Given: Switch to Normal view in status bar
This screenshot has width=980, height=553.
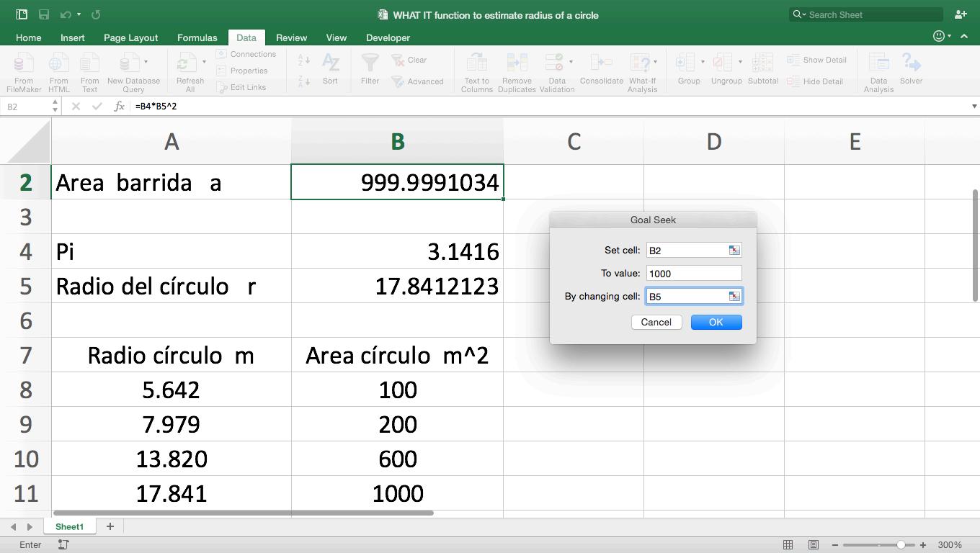Looking at the screenshot, I should [788, 545].
